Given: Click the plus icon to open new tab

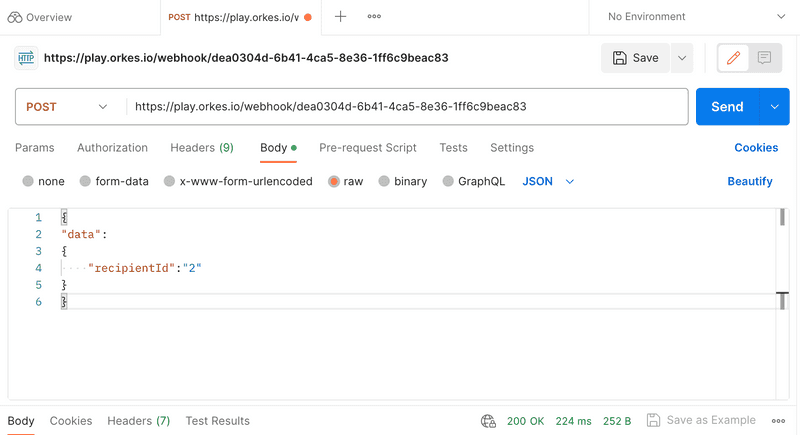Looking at the screenshot, I should tap(340, 17).
